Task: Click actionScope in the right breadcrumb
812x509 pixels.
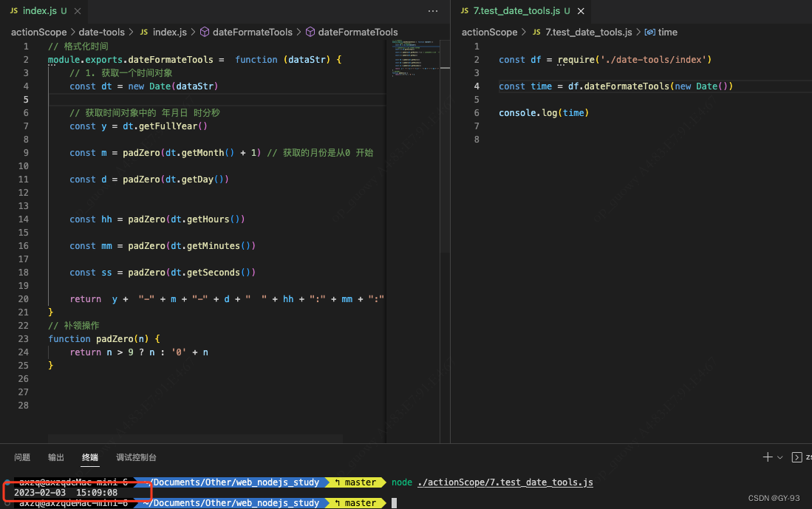Action: coord(489,32)
